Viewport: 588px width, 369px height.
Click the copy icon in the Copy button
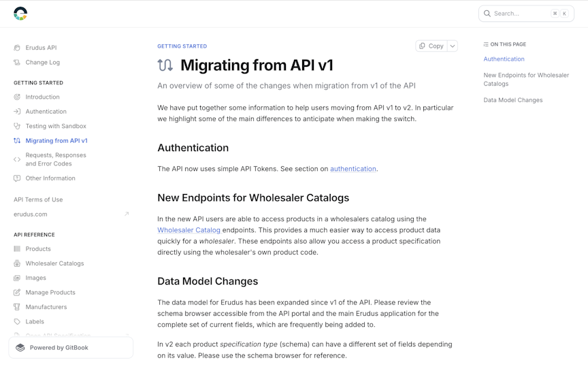[x=422, y=46]
